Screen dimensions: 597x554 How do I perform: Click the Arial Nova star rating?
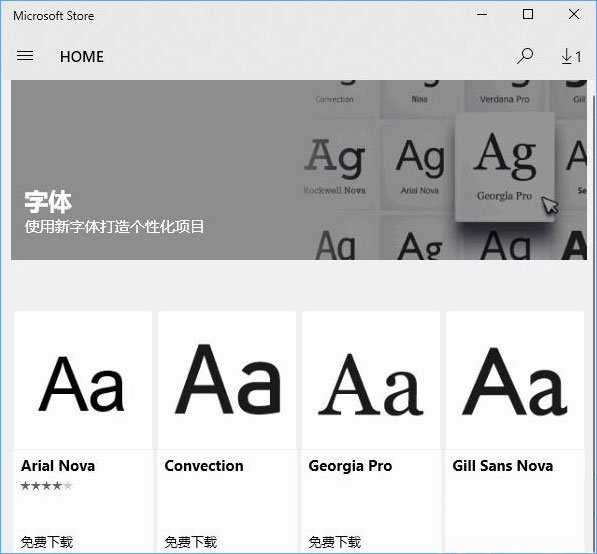coord(46,485)
